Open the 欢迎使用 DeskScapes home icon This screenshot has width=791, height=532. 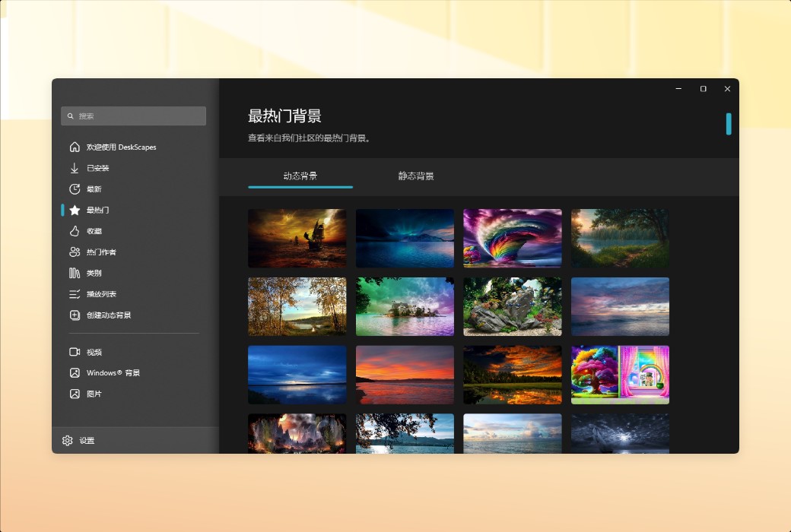coord(74,147)
